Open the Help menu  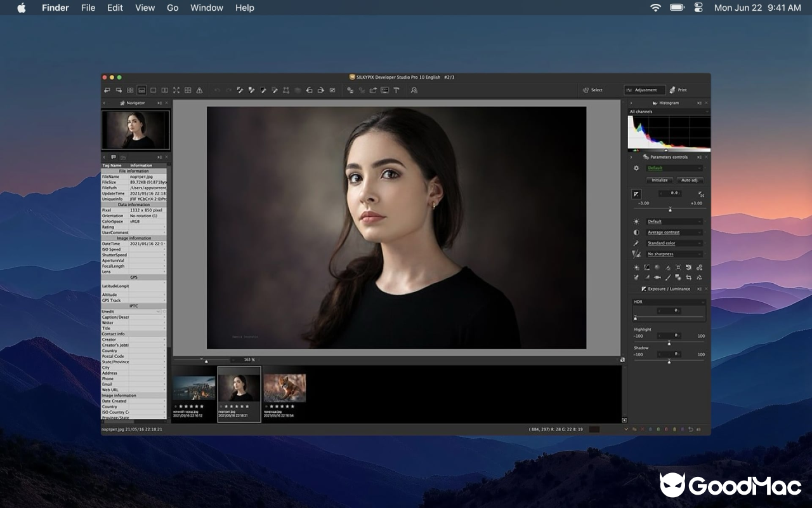coord(245,8)
